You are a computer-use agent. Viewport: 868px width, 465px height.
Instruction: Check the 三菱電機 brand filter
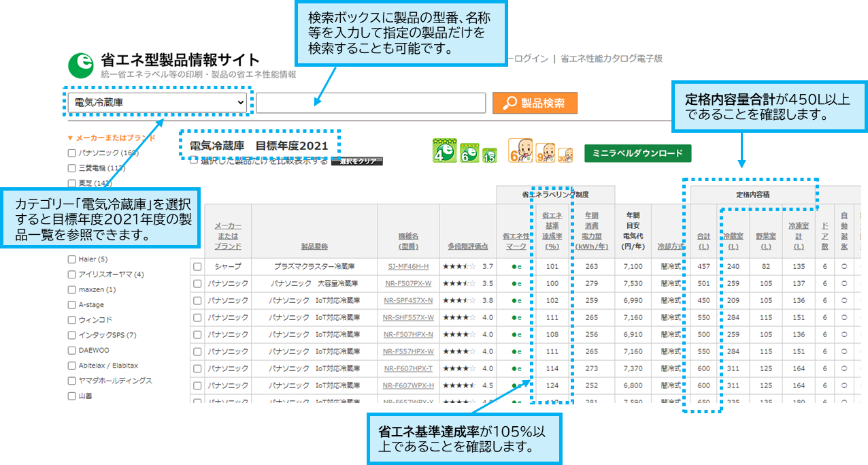click(71, 168)
